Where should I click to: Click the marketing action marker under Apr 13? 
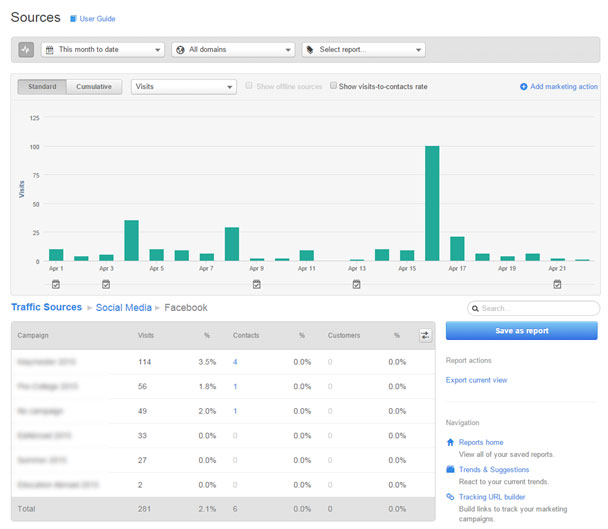point(356,285)
